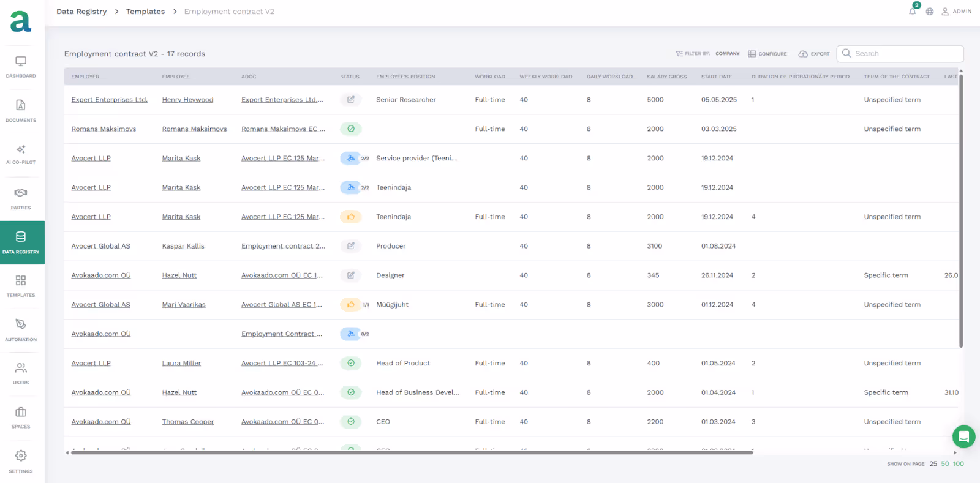
Task: Click the draft status icon for Kaspar Kallis
Action: click(351, 246)
